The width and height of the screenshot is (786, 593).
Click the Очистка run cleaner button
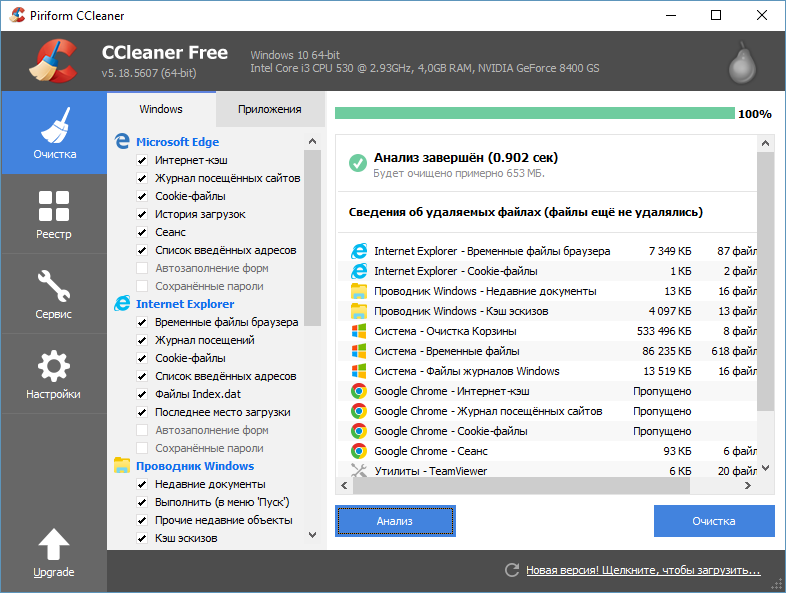click(x=714, y=521)
